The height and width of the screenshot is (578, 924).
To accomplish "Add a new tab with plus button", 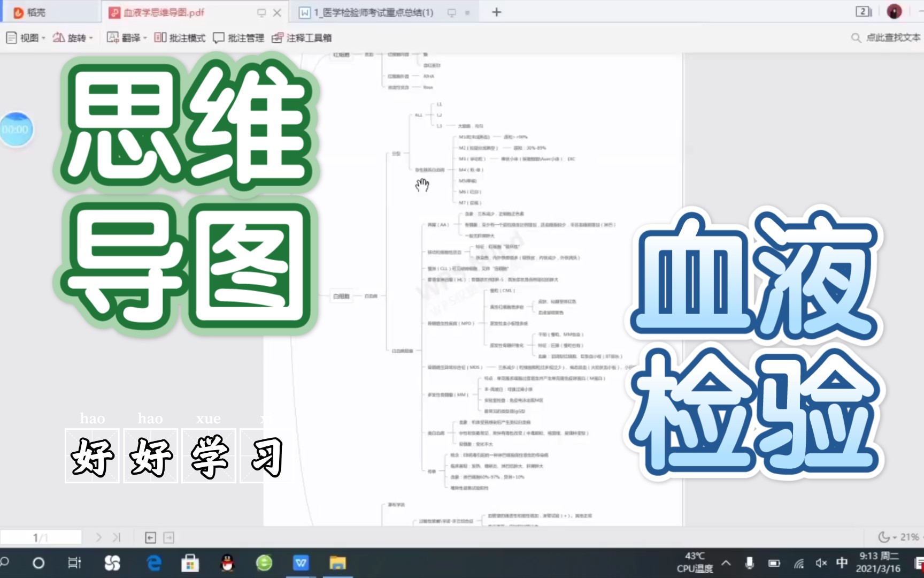I will coord(496,12).
